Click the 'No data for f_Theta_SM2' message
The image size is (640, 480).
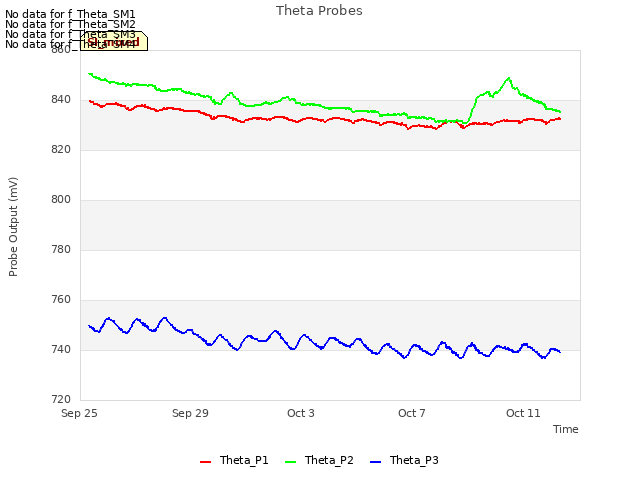(x=70, y=24)
